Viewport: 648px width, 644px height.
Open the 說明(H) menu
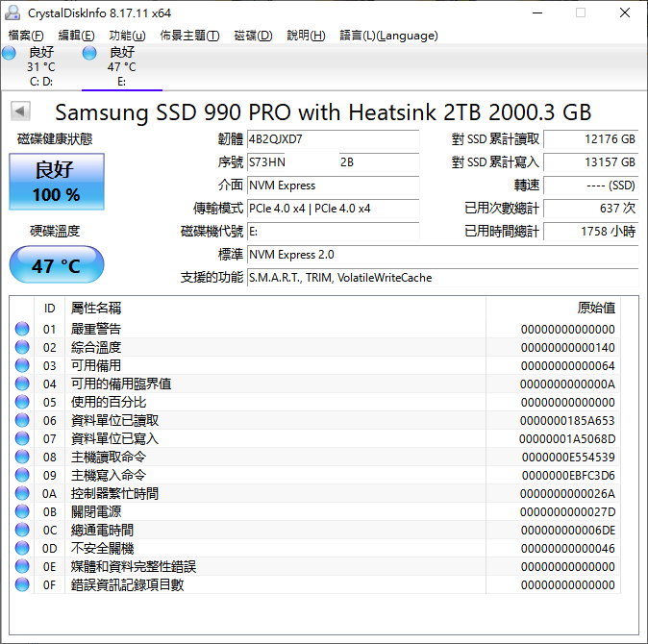(307, 36)
